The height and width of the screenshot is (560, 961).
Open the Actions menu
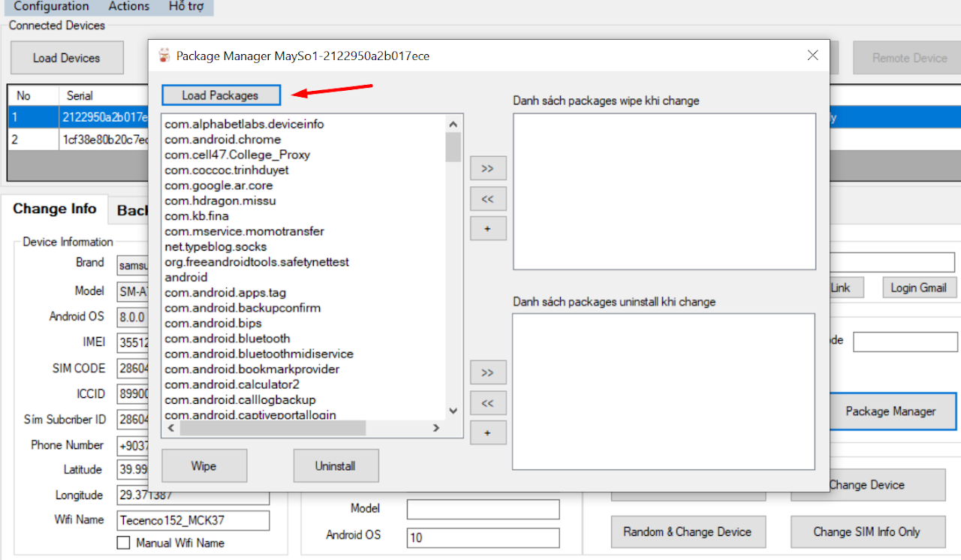[129, 7]
